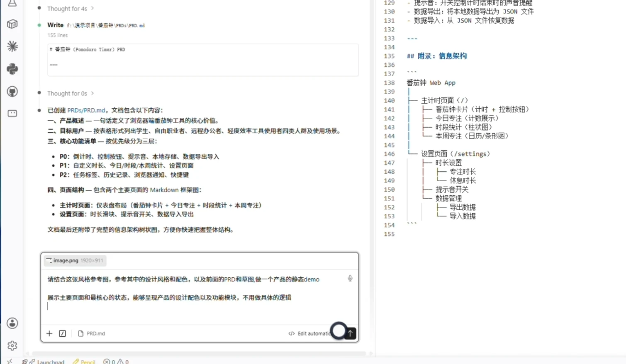The height and width of the screenshot is (364, 626).
Task: Click '数据管理' on editor line 151
Action: [x=448, y=198]
